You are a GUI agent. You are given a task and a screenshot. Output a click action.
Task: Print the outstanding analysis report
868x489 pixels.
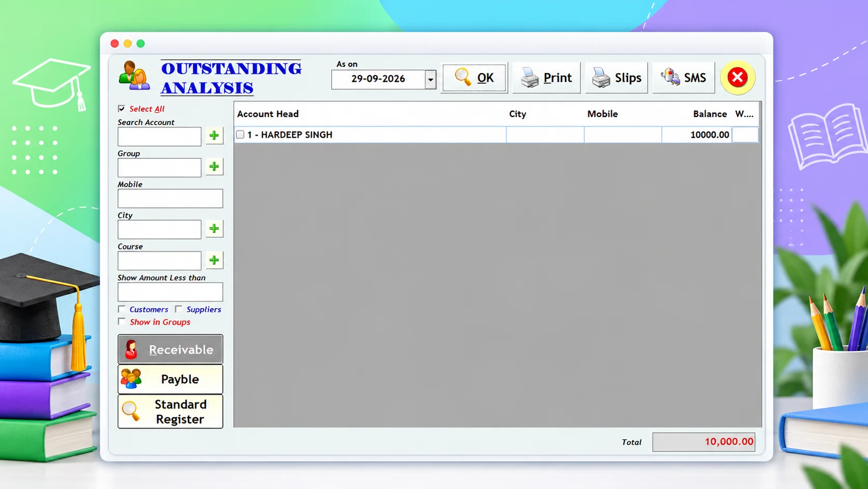click(546, 78)
